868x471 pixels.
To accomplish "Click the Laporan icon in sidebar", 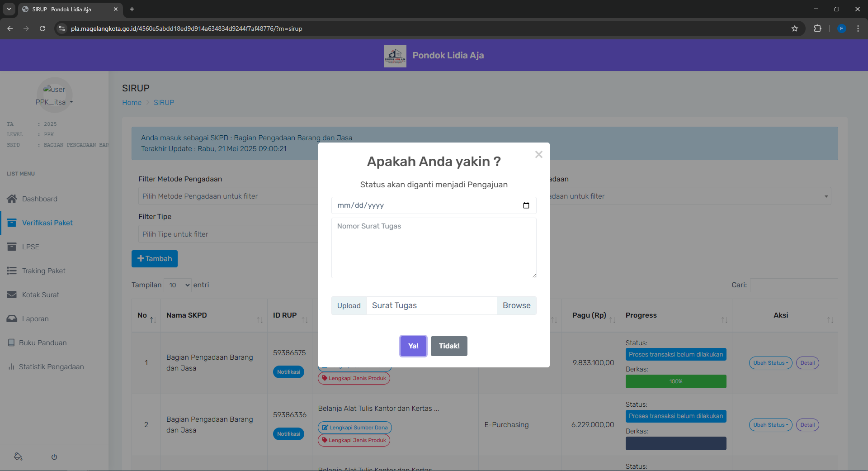I will tap(12, 319).
